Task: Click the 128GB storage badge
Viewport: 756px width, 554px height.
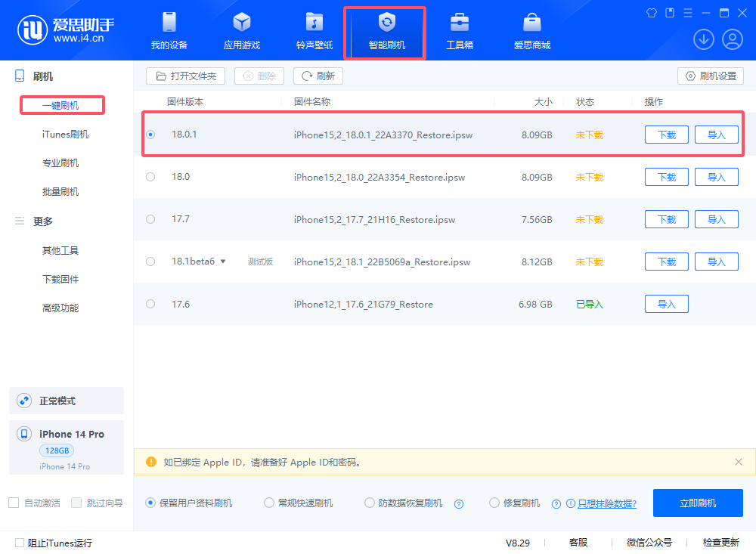Action: click(x=57, y=450)
